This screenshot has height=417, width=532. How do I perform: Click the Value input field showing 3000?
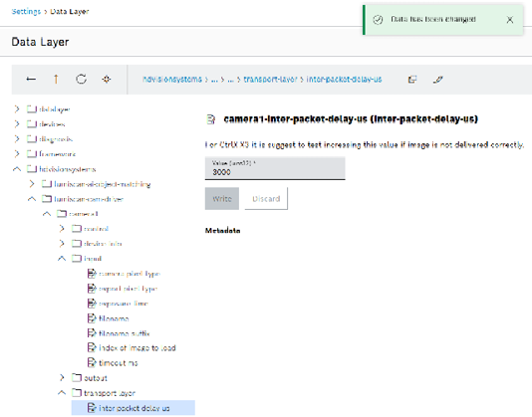point(275,168)
